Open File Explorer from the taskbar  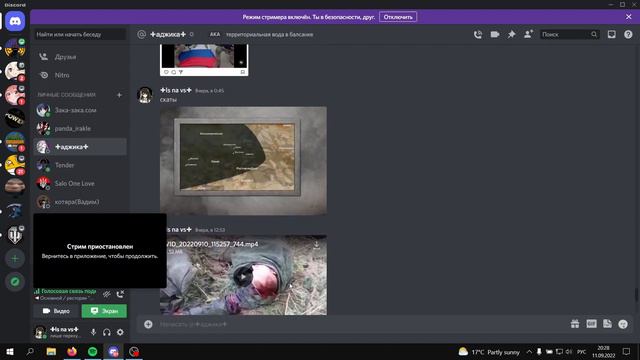(x=51, y=351)
